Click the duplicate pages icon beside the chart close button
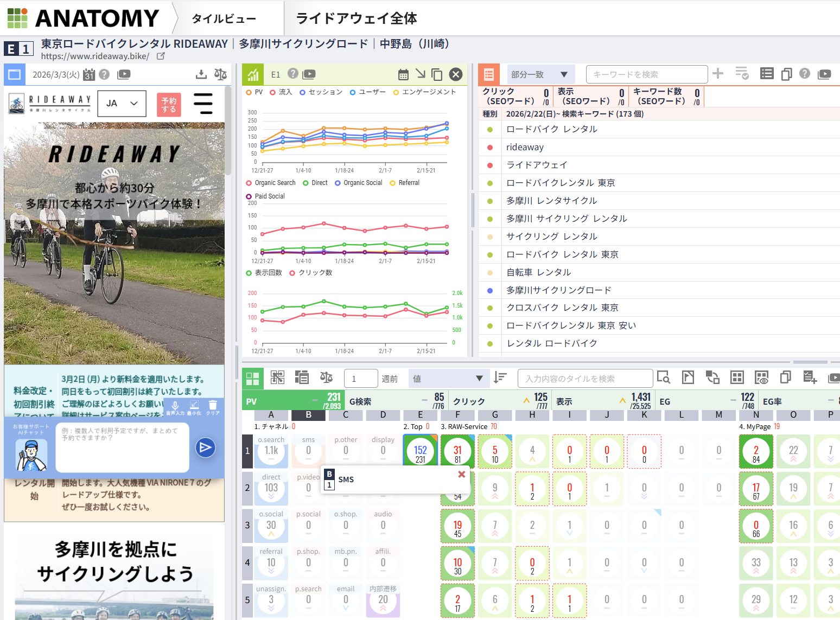Screen dimensions: 840x620 (437, 74)
